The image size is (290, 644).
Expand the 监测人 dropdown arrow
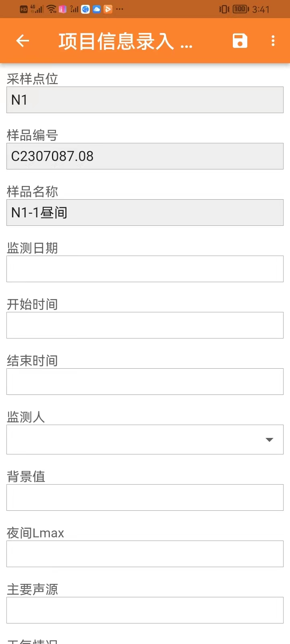coord(269,440)
